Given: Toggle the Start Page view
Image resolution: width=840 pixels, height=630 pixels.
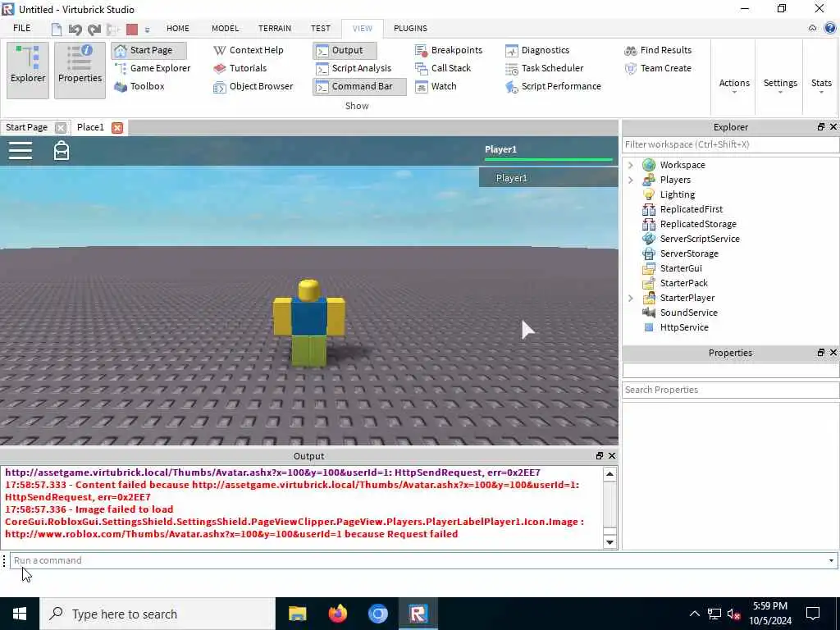Looking at the screenshot, I should point(149,50).
